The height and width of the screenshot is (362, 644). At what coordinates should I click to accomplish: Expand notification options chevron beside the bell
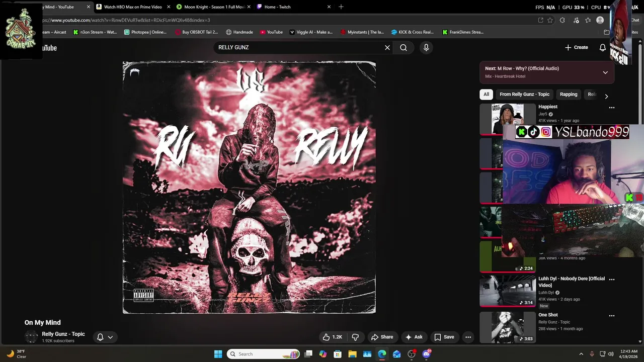tap(110, 337)
